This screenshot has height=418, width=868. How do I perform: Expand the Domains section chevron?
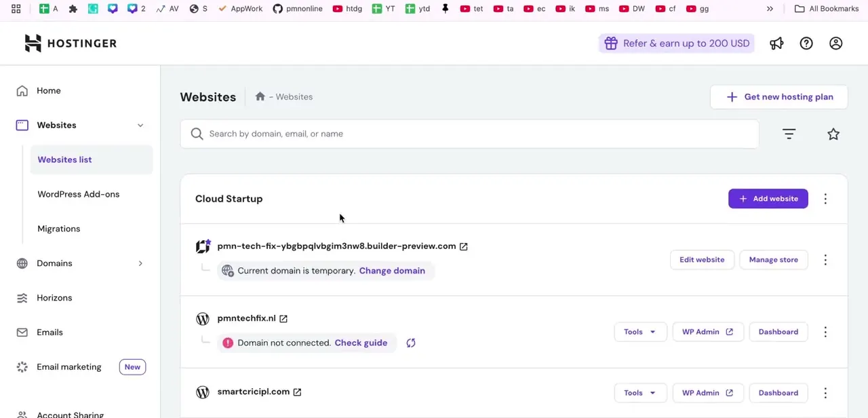coord(140,263)
